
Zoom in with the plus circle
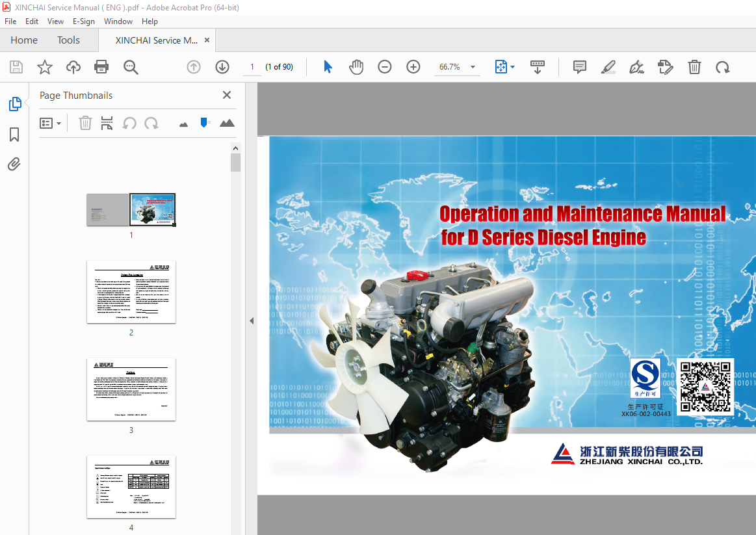click(x=413, y=67)
